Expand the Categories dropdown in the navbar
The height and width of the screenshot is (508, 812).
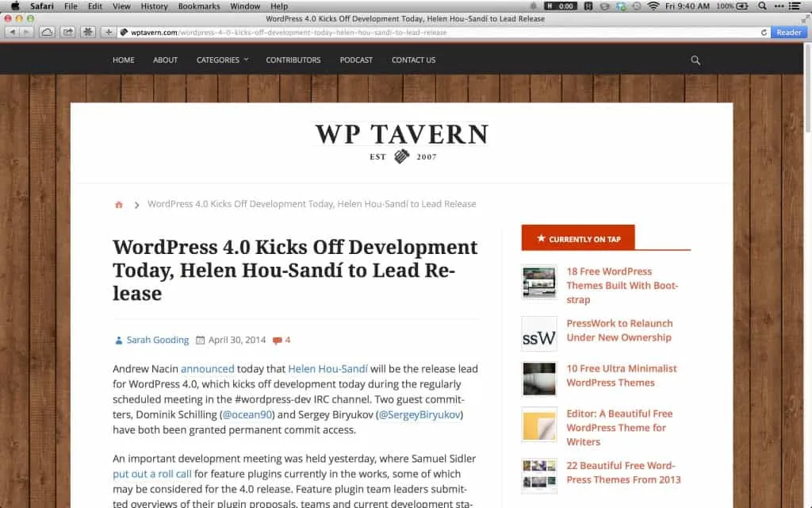pos(220,60)
